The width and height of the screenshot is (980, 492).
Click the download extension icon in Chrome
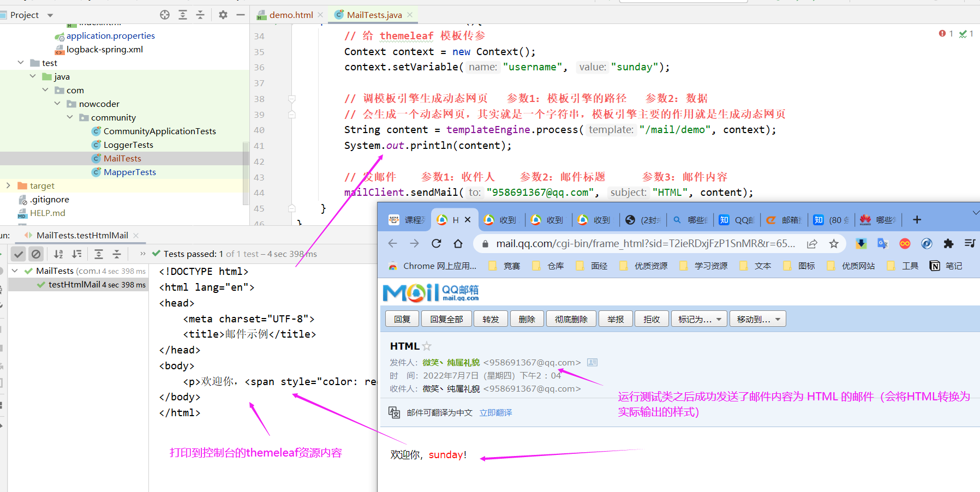point(861,244)
